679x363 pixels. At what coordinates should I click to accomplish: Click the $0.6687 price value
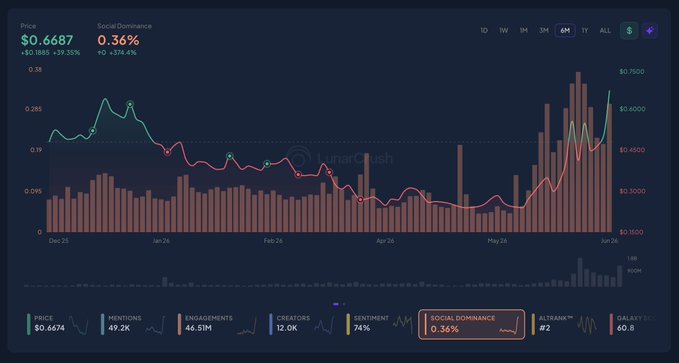[x=47, y=40]
